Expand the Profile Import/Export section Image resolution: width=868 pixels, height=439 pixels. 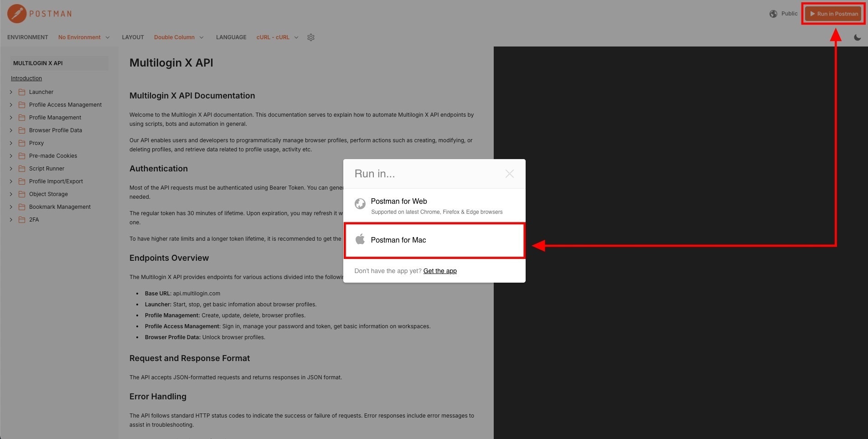click(11, 181)
